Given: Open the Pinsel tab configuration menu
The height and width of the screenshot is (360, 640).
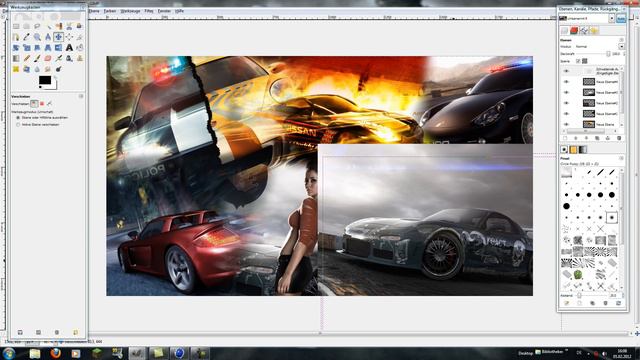Looking at the screenshot, I should (622, 158).
